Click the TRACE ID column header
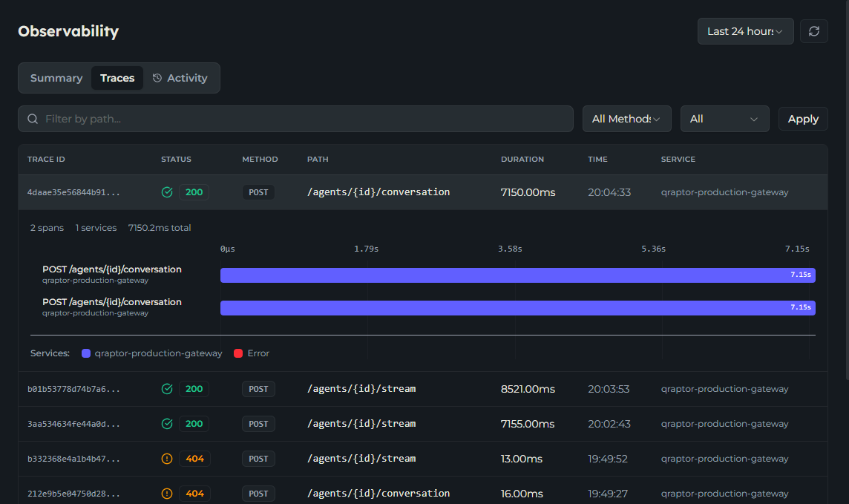 click(x=46, y=159)
